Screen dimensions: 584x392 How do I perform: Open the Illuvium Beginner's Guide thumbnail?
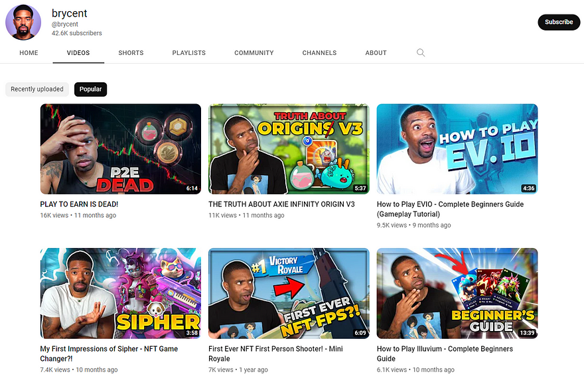[x=457, y=293]
